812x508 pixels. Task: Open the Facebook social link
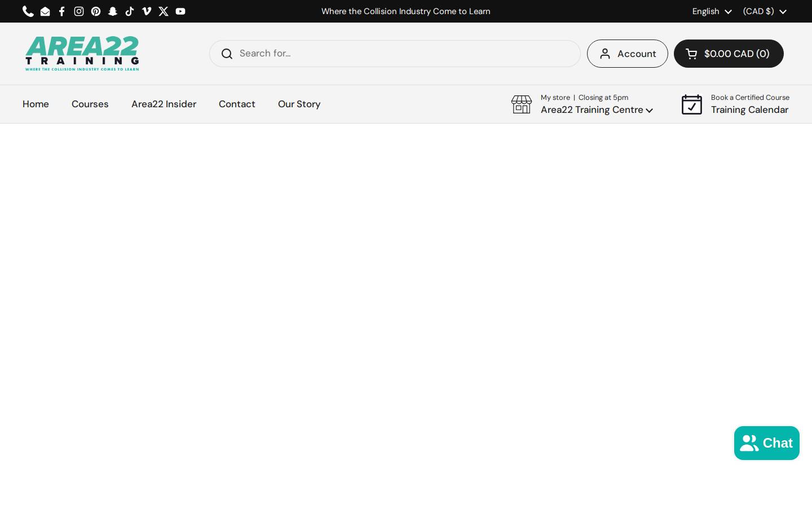(x=62, y=11)
